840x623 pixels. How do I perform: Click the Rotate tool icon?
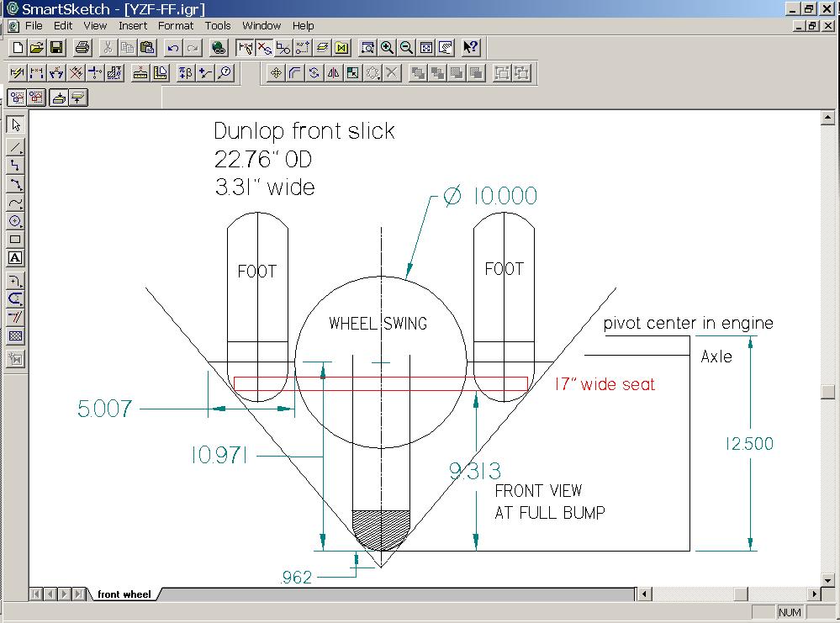point(314,73)
